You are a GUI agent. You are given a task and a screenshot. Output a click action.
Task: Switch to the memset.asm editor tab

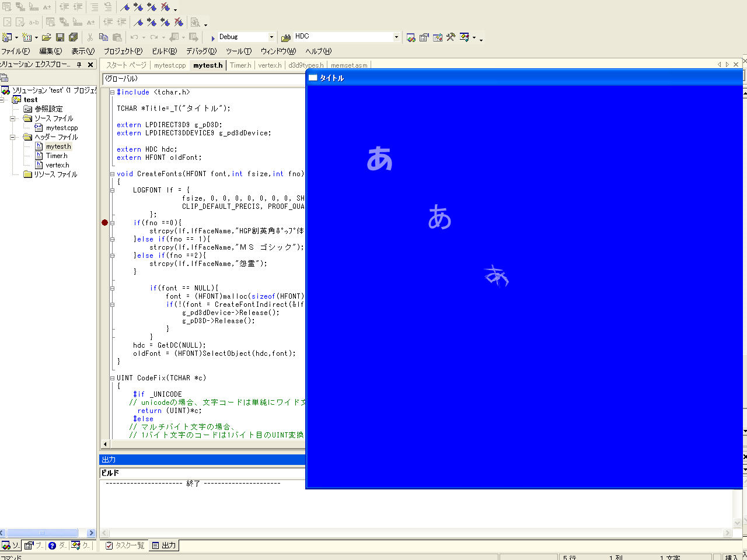tap(349, 65)
